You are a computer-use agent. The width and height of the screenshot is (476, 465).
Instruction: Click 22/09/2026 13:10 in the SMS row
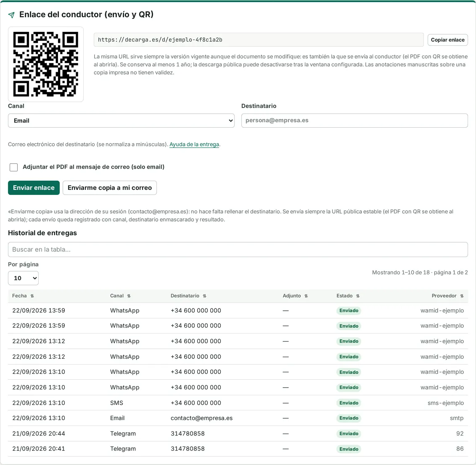click(39, 403)
